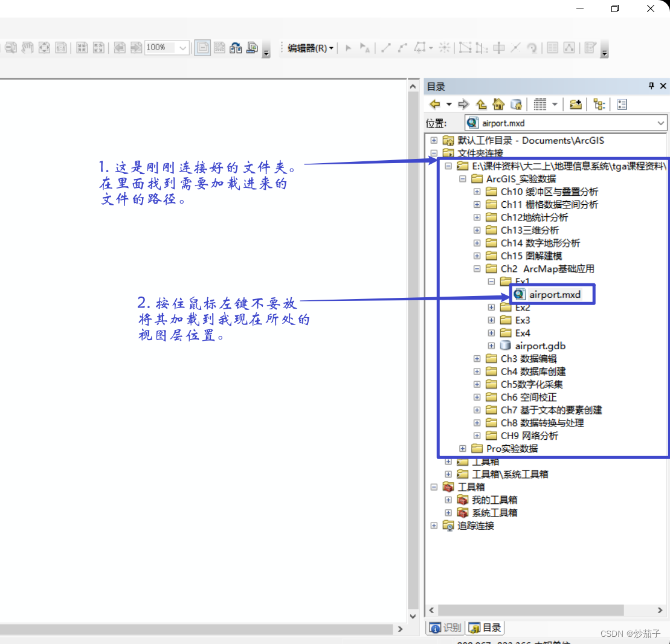Collapse Ch2 ArcMap基础应用 folder
Screen dimensions: 670x644
(x=477, y=269)
